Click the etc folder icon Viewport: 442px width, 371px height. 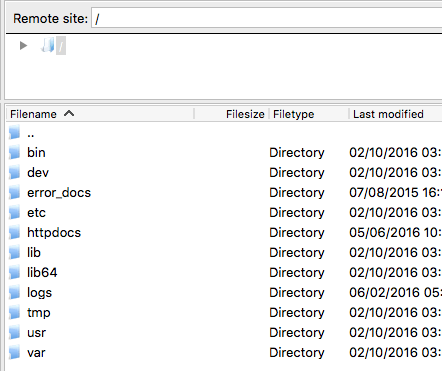point(15,212)
